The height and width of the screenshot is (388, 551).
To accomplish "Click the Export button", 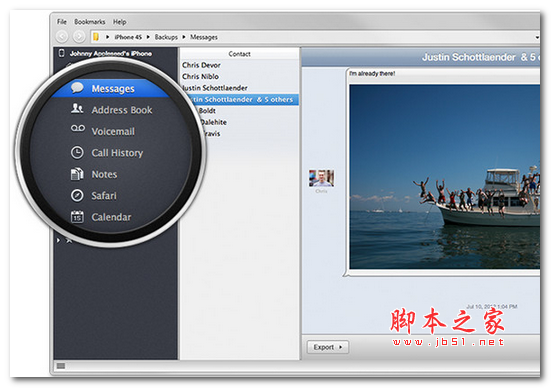I will tap(328, 347).
